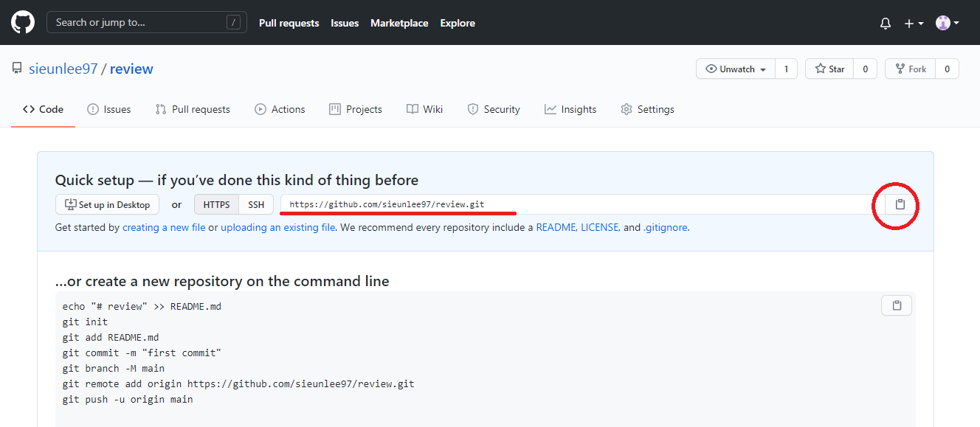
Task: Click the repository clone URL field
Action: [583, 204]
